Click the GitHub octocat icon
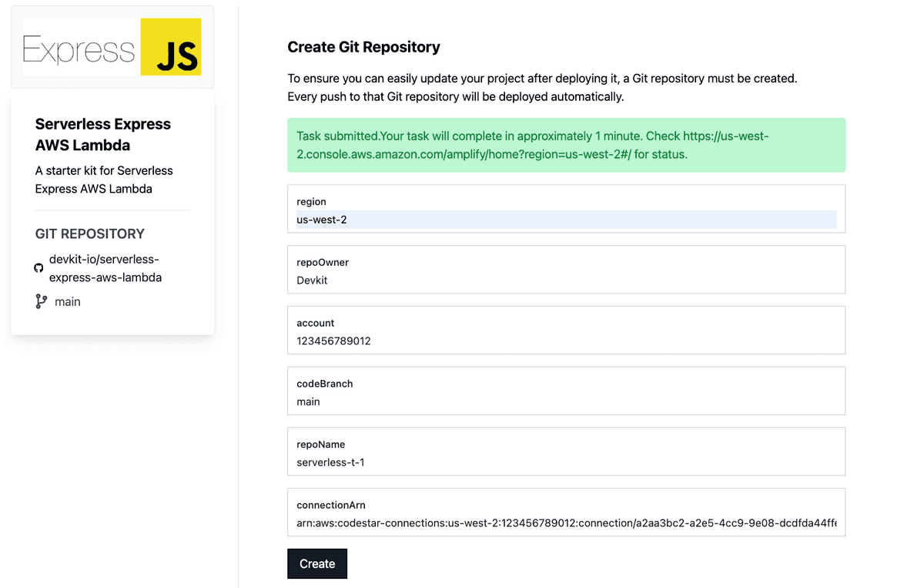Image resolution: width=924 pixels, height=588 pixels. tap(38, 267)
